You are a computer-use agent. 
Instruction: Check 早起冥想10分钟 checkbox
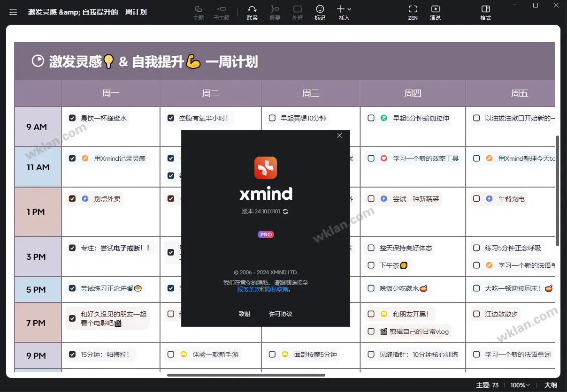click(272, 118)
